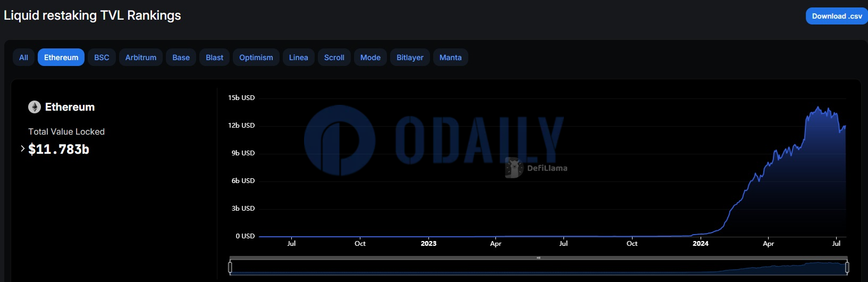Switch to the Arbitrum tab
The image size is (868, 282).
click(x=141, y=57)
